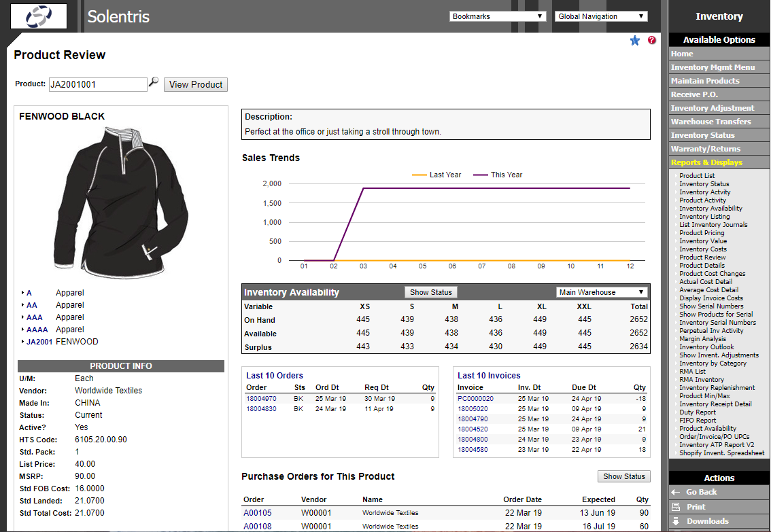Open order 18004970
The image size is (771, 532).
[261, 399]
